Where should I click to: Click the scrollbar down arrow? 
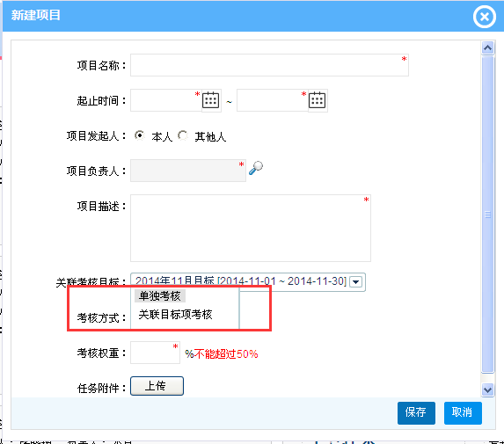(487, 389)
